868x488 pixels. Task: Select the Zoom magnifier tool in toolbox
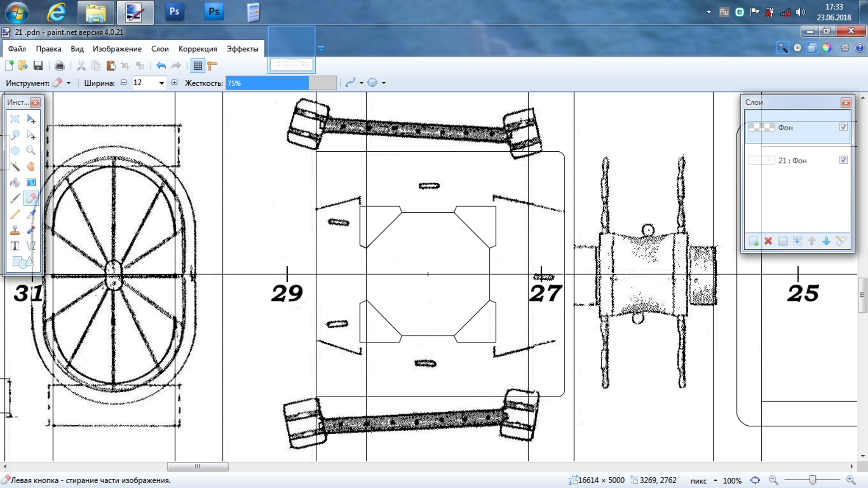coord(31,151)
